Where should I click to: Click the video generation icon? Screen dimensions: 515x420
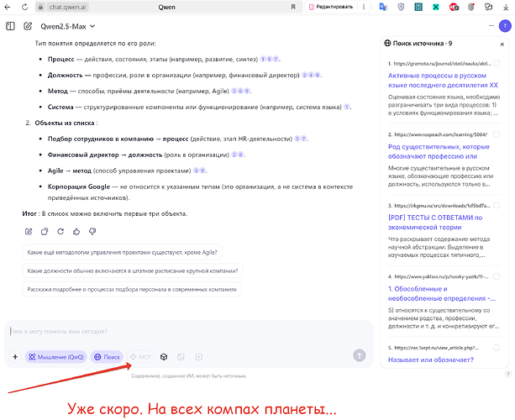[199, 357]
